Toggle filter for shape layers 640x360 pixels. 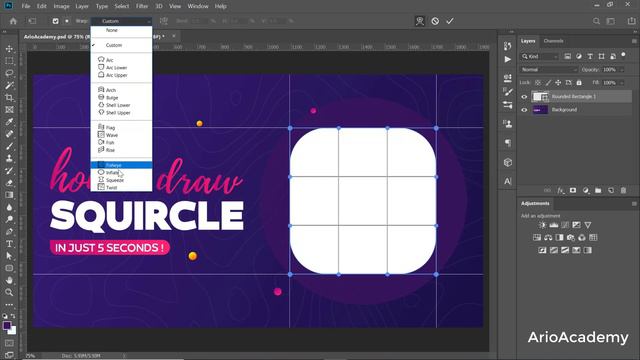point(601,56)
